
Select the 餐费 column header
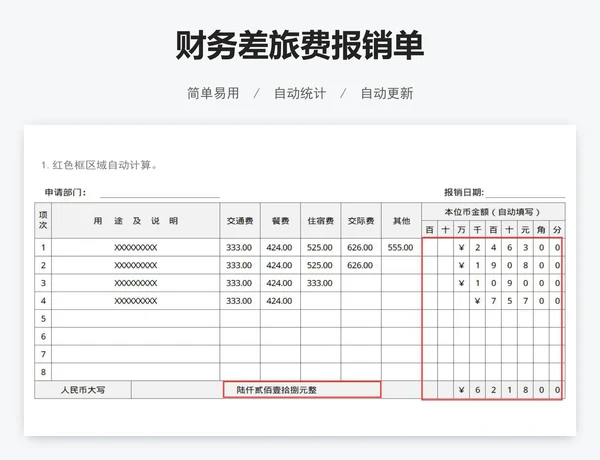coord(280,221)
